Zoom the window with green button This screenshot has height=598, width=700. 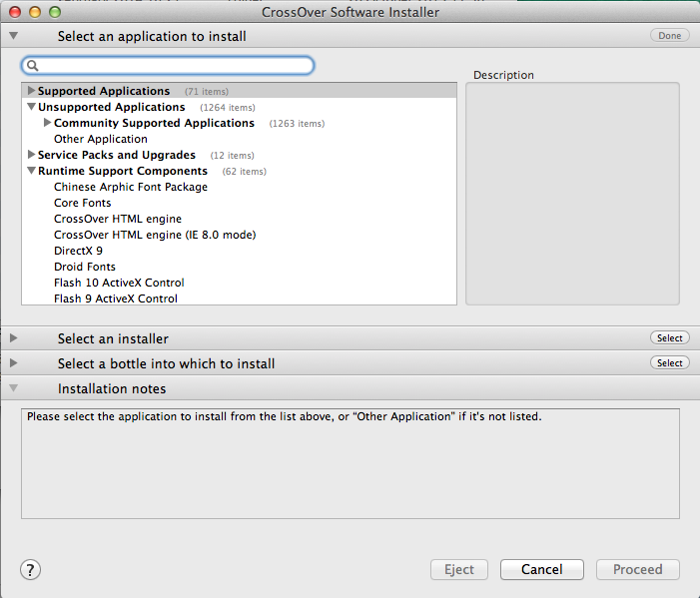tap(55, 12)
